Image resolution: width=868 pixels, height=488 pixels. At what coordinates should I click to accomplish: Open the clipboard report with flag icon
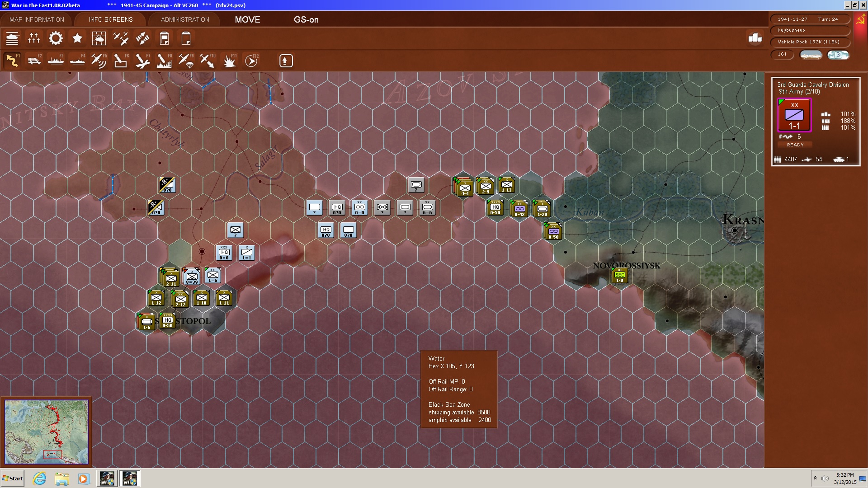pyautogui.click(x=164, y=38)
